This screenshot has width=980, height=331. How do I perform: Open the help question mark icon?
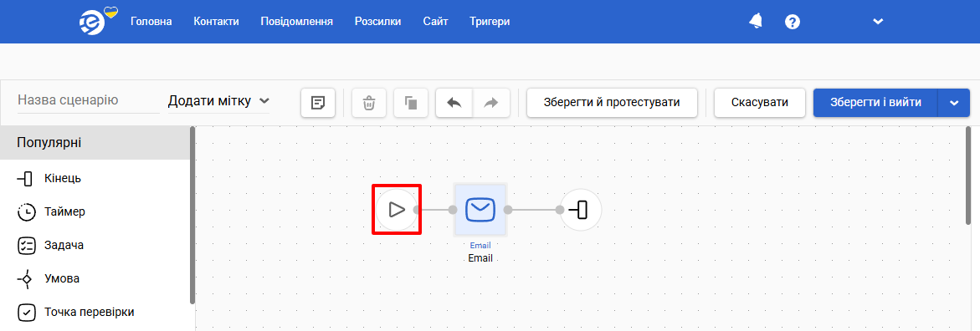coord(793,22)
